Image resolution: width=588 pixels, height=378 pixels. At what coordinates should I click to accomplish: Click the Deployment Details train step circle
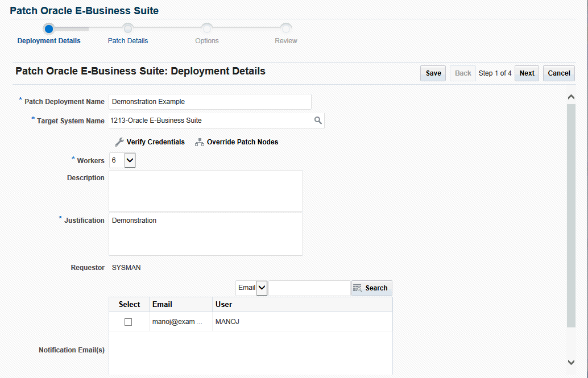point(49,28)
